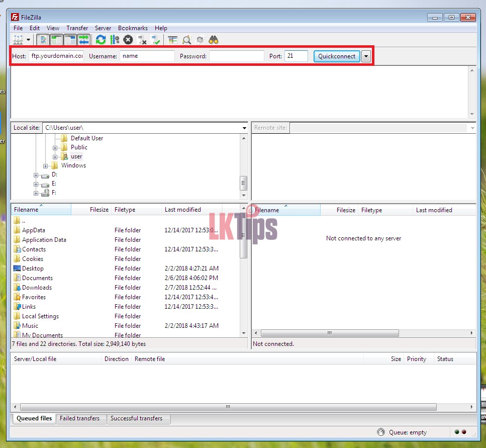Image resolution: width=486 pixels, height=448 pixels.
Task: Open the View menu
Action: 53,28
